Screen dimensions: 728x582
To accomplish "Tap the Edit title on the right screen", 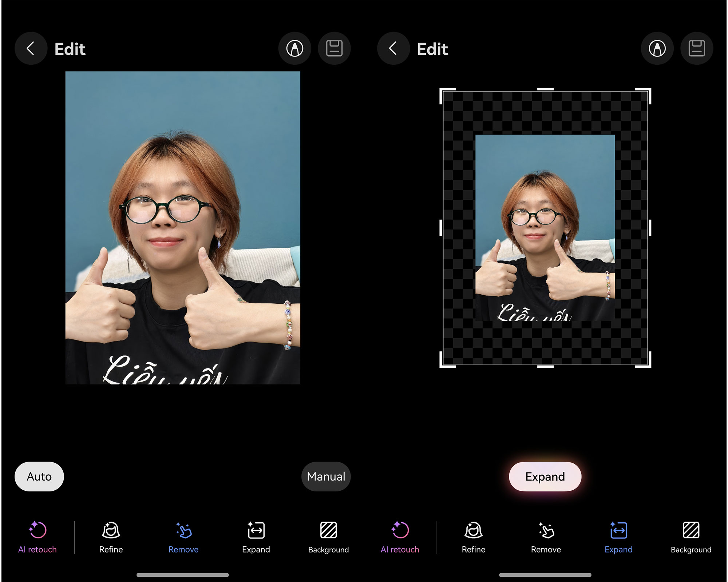I will 432,49.
